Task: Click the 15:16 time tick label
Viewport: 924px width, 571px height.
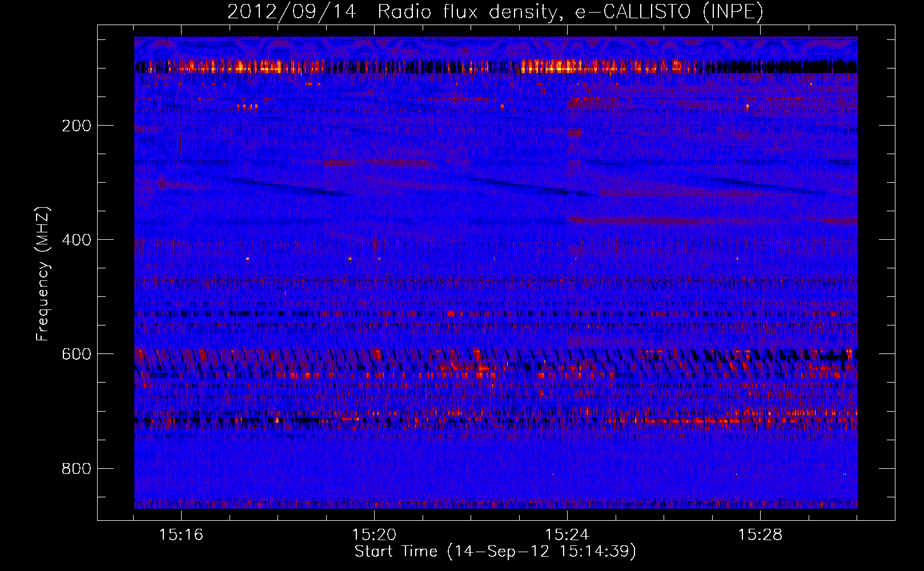Action: [181, 534]
